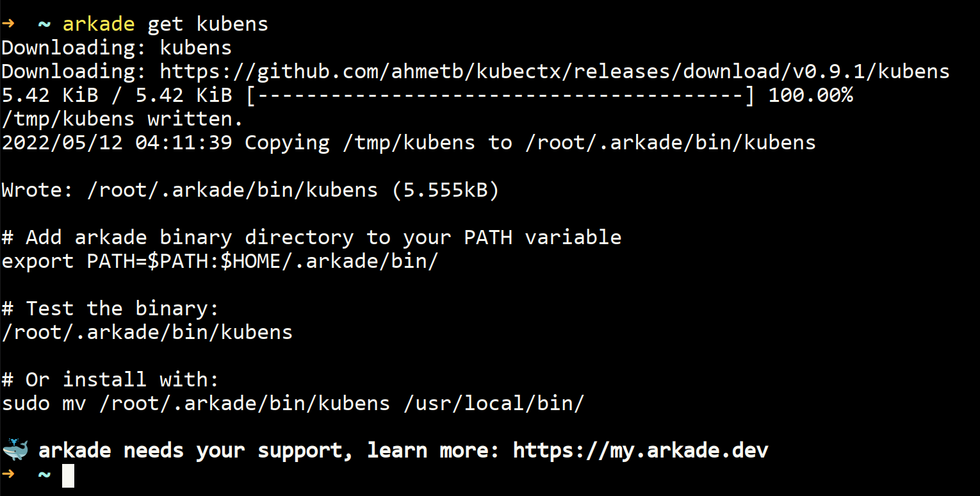Click the tilde on the bottom prompt line
Image resolution: width=980 pixels, height=496 pixels.
(x=44, y=475)
